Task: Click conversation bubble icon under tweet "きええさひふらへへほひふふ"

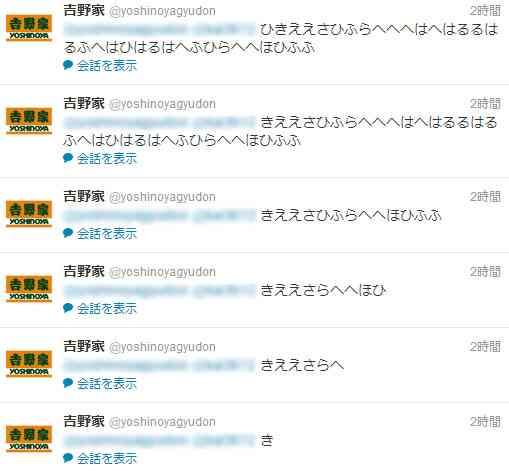Action: (x=68, y=233)
